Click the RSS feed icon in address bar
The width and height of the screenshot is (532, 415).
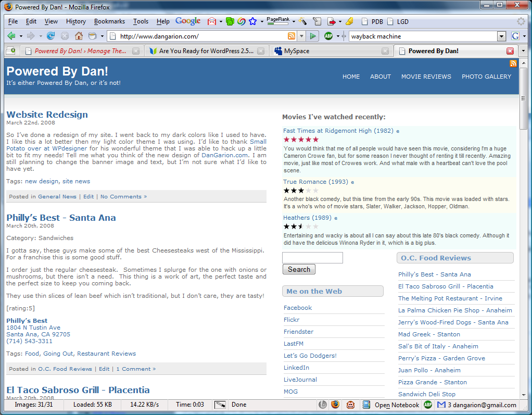pyautogui.click(x=292, y=36)
